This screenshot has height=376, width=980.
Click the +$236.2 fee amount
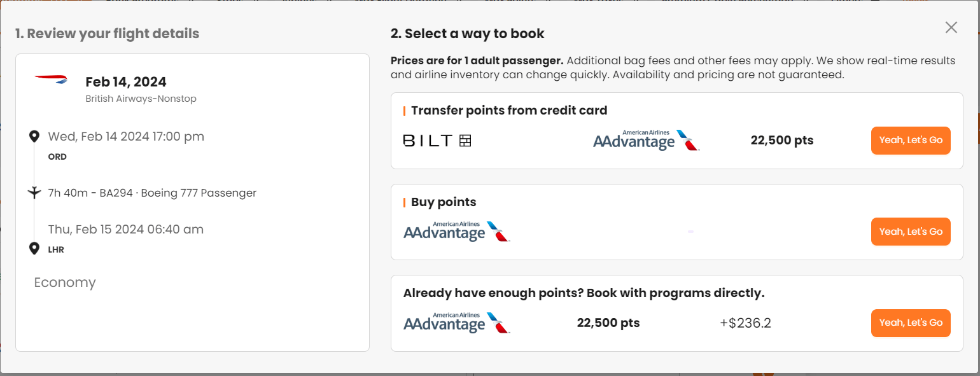tap(745, 323)
